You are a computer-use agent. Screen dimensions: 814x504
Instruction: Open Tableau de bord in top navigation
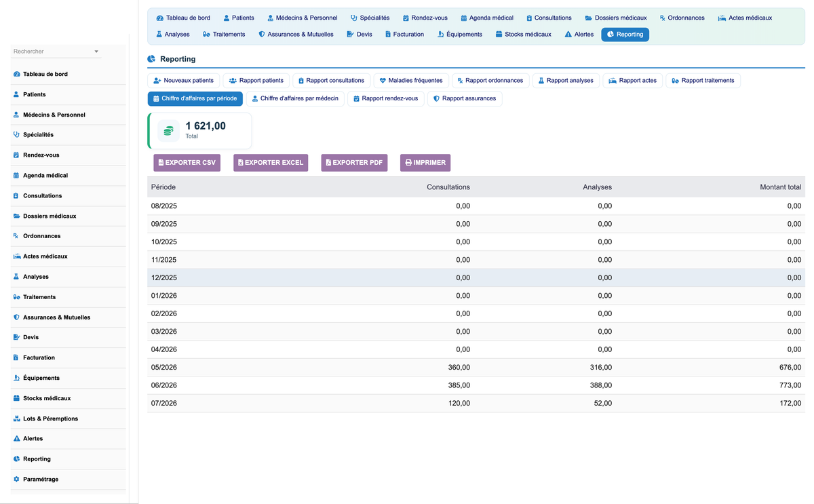click(183, 18)
